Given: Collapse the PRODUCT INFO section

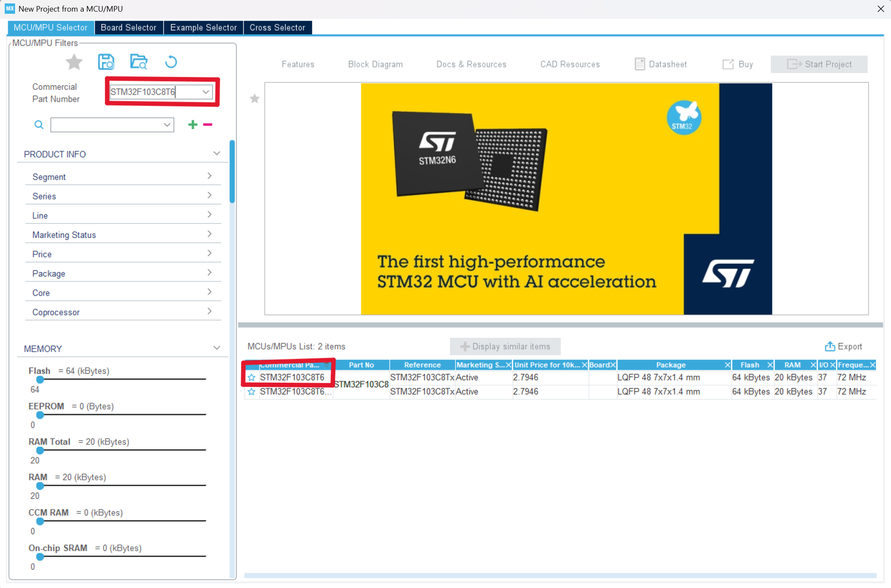Looking at the screenshot, I should [x=217, y=153].
